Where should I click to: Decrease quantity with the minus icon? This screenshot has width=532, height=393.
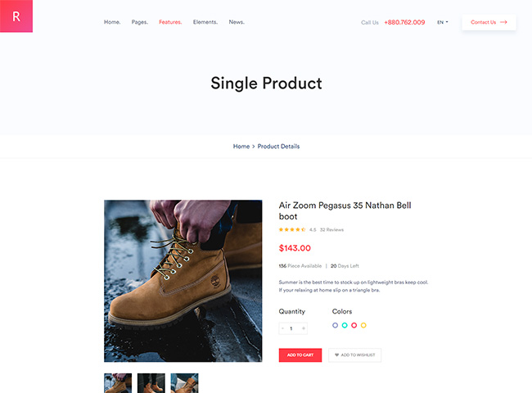pyautogui.click(x=282, y=328)
